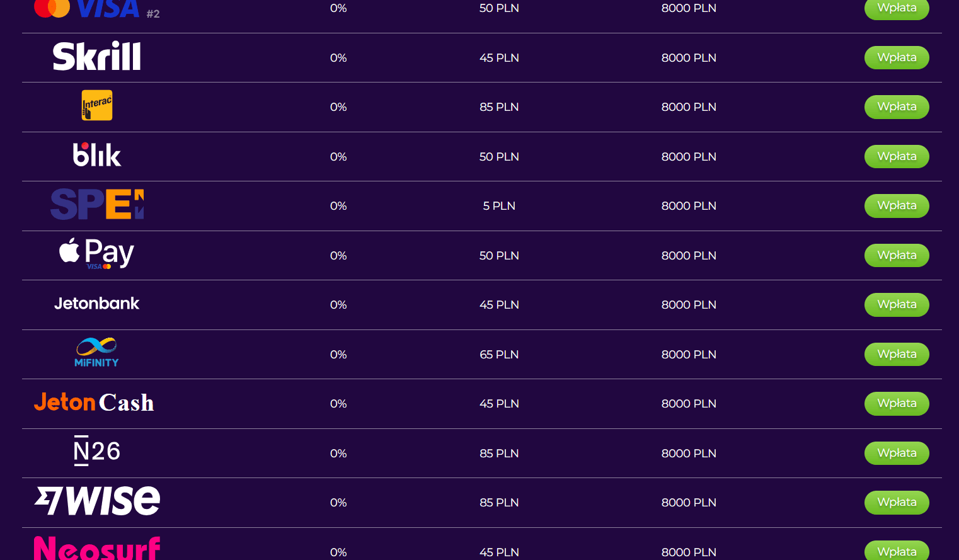Click Wpłata to deposit with Blik
The height and width of the screenshot is (560, 959).
(x=896, y=156)
